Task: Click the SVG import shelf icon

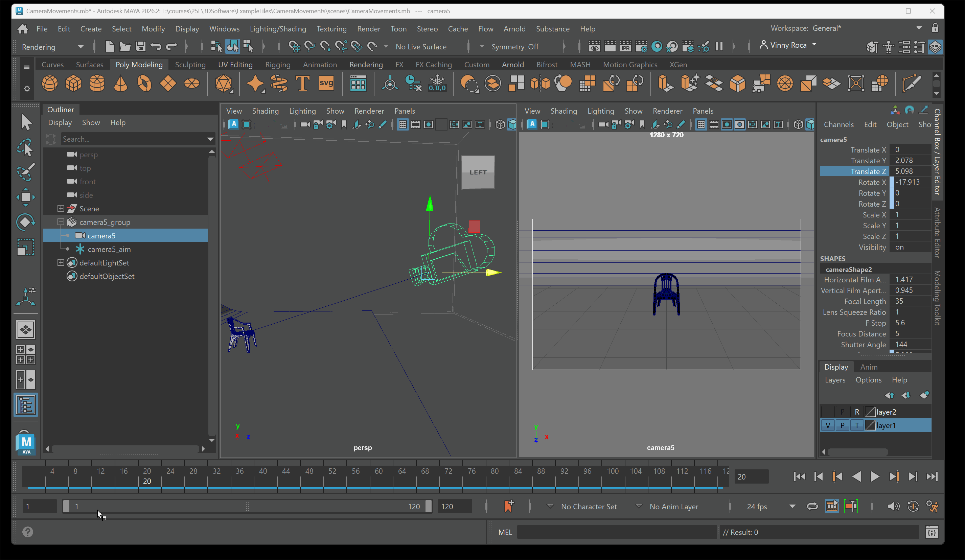Action: (x=326, y=83)
